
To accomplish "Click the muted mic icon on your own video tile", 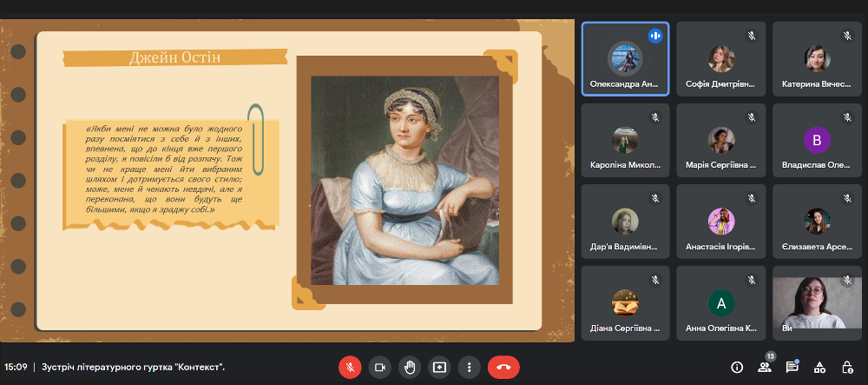I will coord(847,280).
